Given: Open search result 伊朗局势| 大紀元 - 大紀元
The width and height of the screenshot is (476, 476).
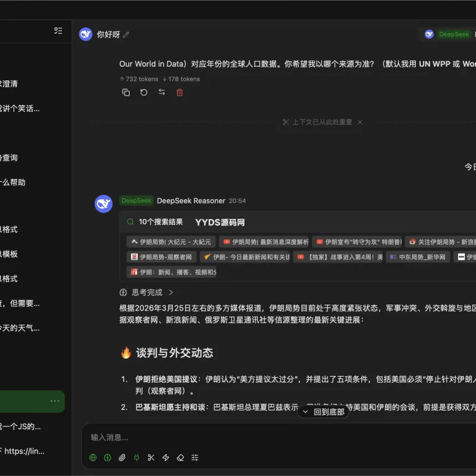Looking at the screenshot, I should click(171, 242).
